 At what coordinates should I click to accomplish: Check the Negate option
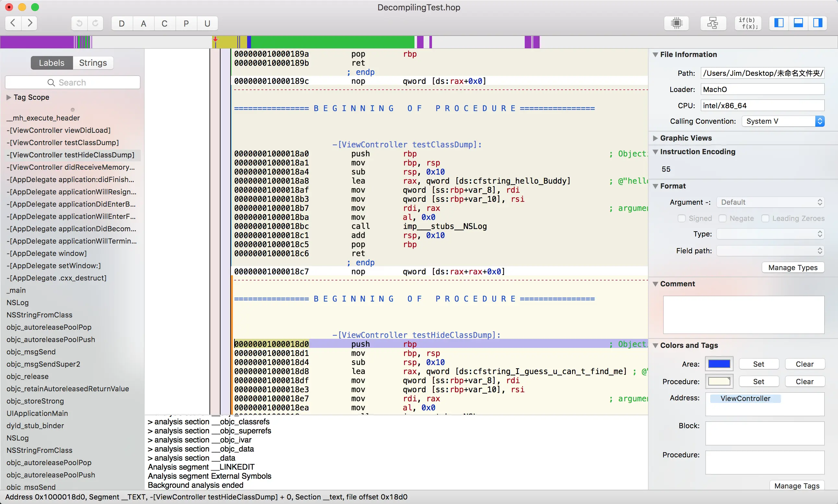(723, 218)
